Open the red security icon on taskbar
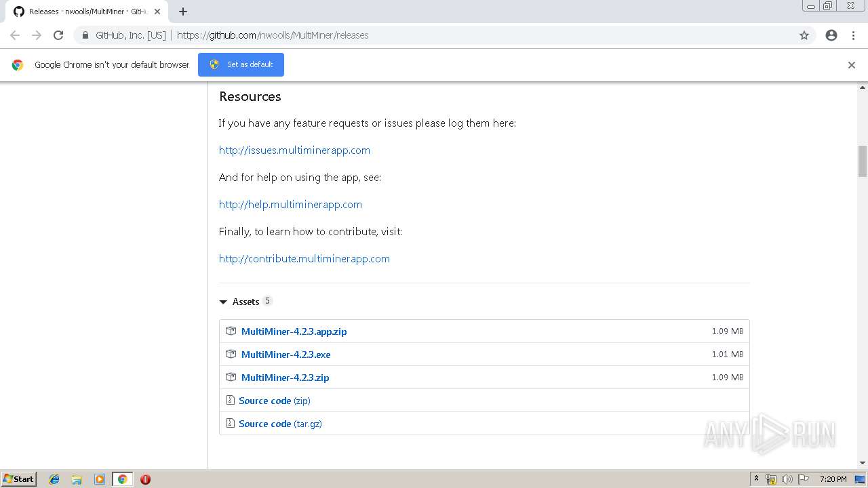This screenshot has width=868, height=488. [145, 479]
